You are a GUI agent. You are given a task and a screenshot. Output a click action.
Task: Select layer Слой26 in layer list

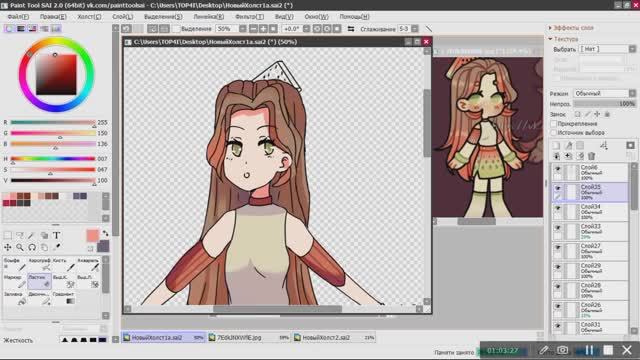[590, 309]
